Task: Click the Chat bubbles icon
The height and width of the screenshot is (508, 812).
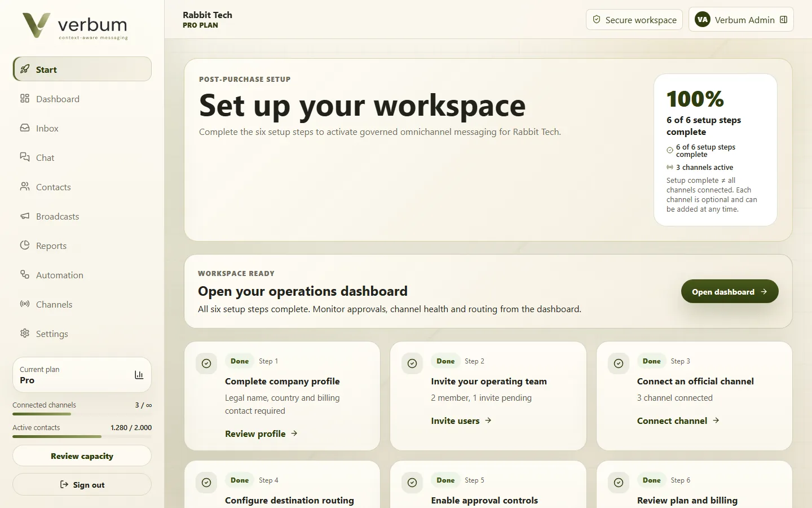Action: (x=25, y=157)
